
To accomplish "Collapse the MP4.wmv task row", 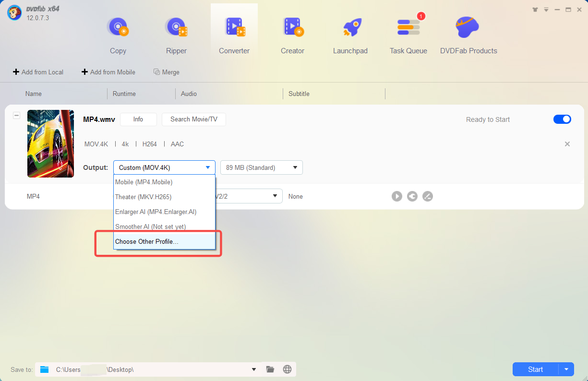I will 16,116.
